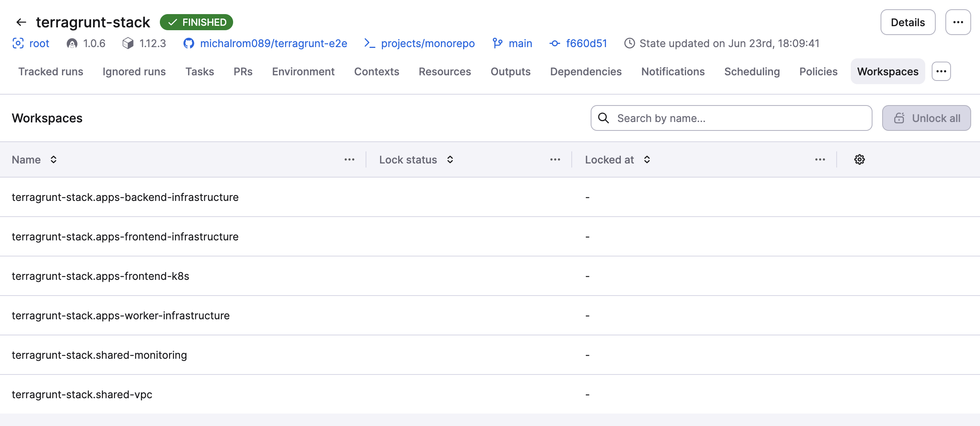Click the search magnifier icon

[603, 118]
